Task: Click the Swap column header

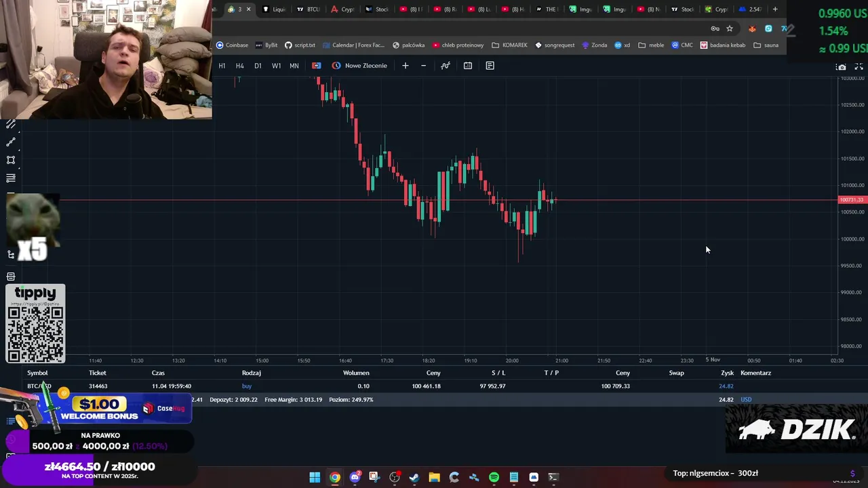Action: (676, 373)
